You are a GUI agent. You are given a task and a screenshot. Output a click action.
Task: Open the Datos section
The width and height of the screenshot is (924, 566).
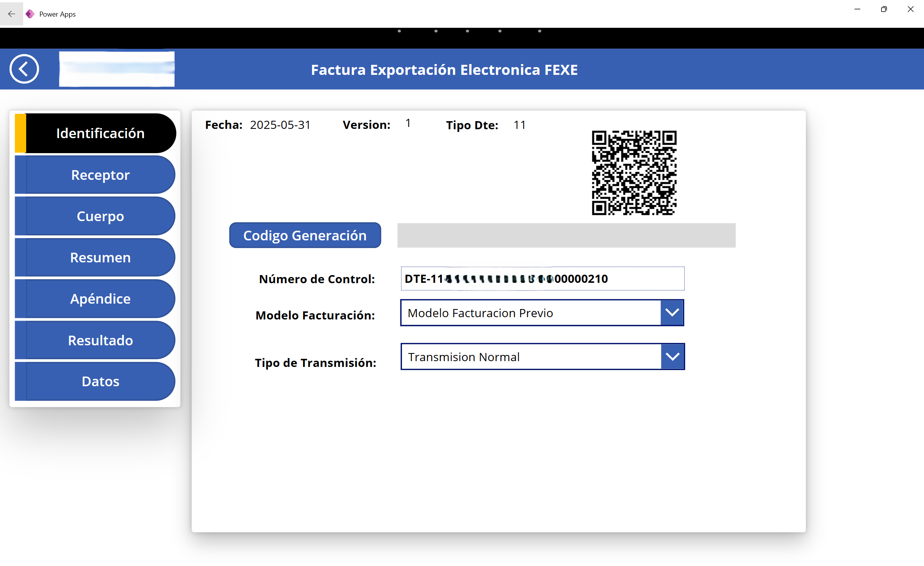[100, 381]
